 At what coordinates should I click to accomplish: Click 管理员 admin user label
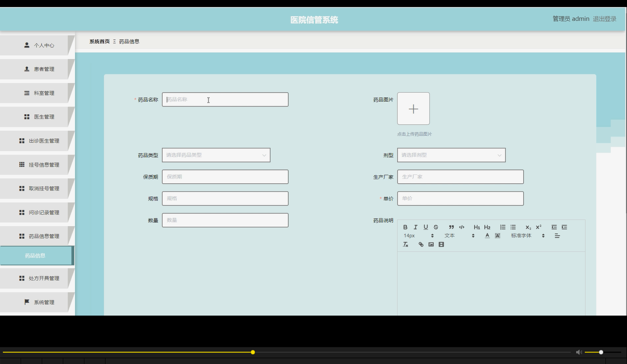coord(571,19)
